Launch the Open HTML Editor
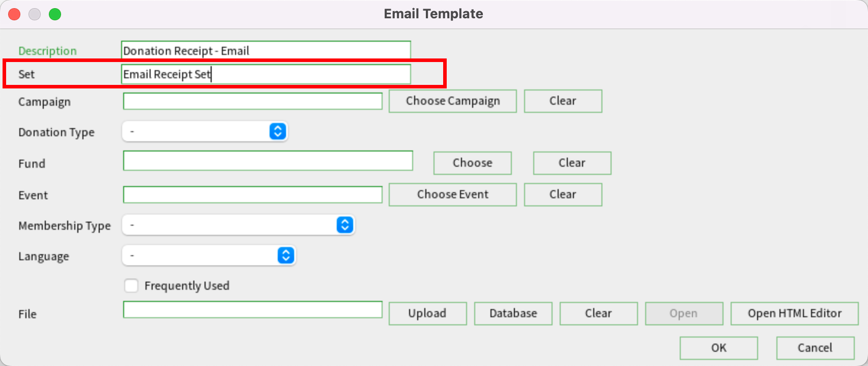 (794, 313)
